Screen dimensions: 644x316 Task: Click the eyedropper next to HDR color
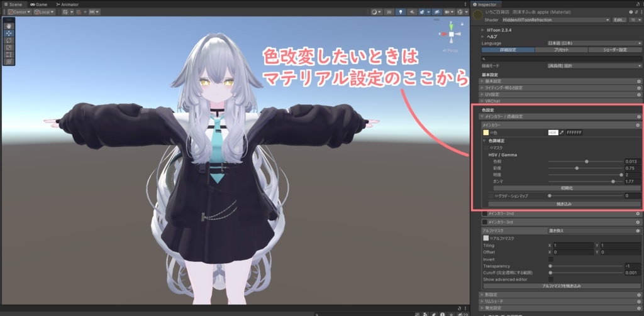[562, 133]
